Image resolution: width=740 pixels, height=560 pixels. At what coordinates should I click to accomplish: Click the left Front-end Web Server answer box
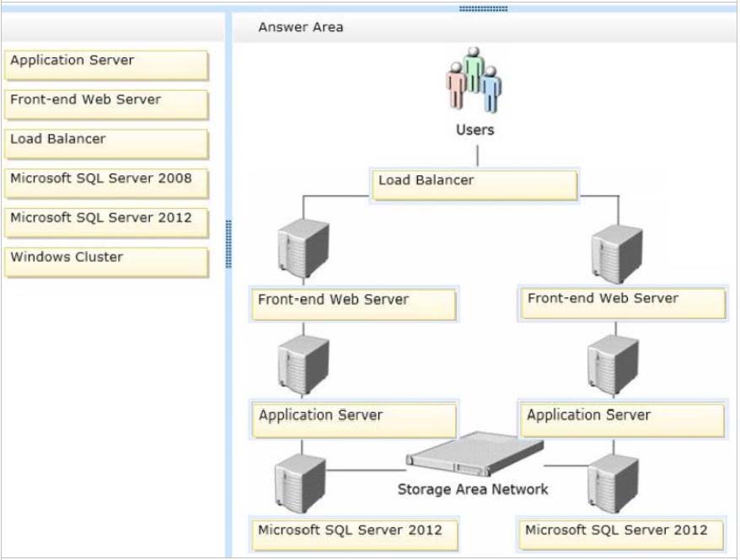pos(354,305)
